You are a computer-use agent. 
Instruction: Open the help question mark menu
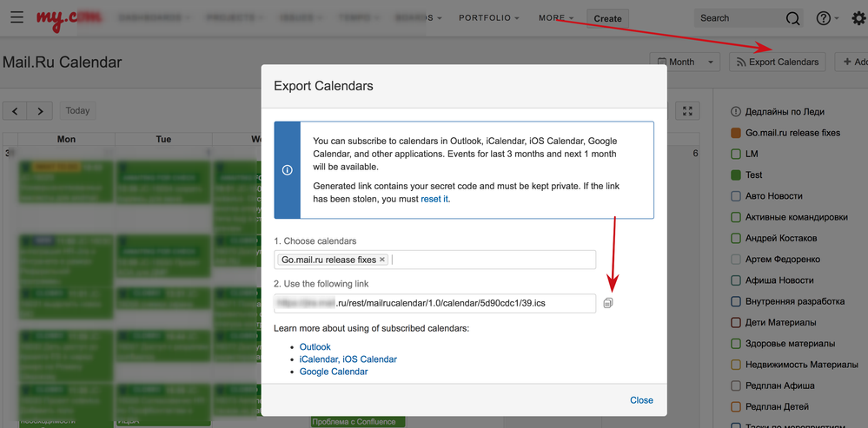point(827,18)
